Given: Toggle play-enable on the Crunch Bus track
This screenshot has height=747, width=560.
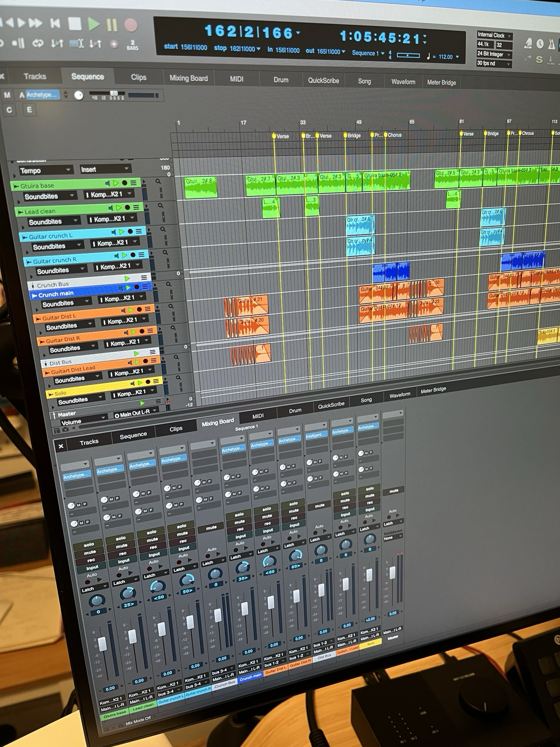Looking at the screenshot, I should [x=127, y=278].
